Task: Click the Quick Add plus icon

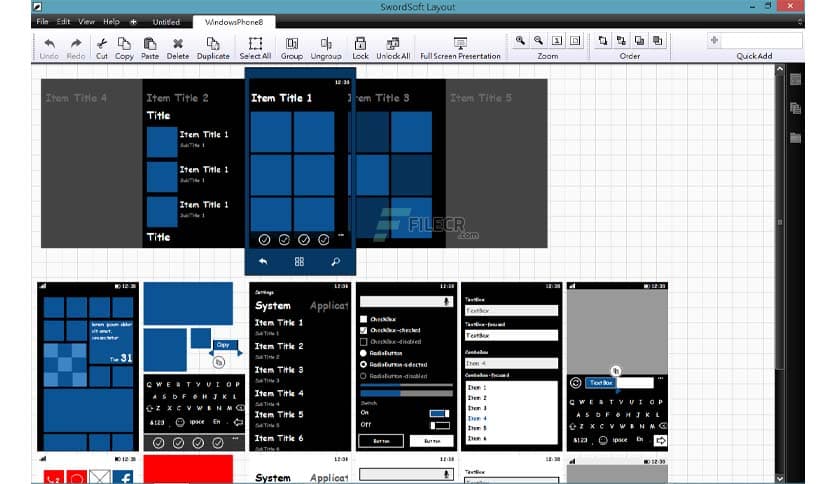Action: click(714, 41)
